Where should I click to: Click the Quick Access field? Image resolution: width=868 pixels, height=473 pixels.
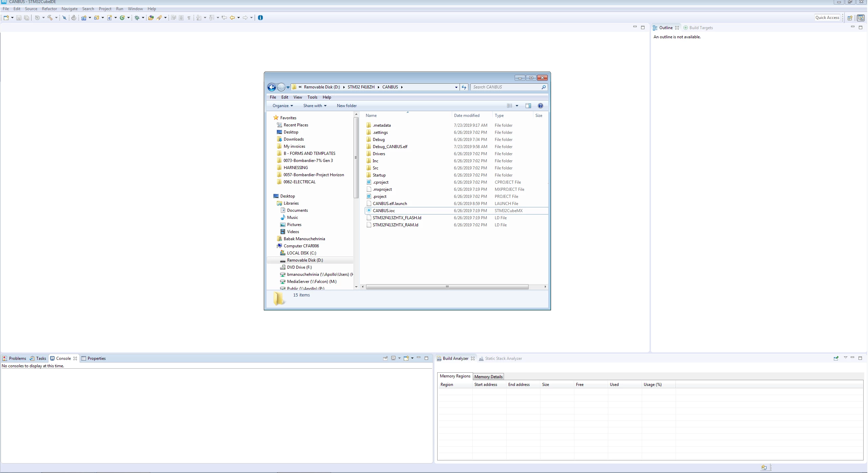[827, 18]
